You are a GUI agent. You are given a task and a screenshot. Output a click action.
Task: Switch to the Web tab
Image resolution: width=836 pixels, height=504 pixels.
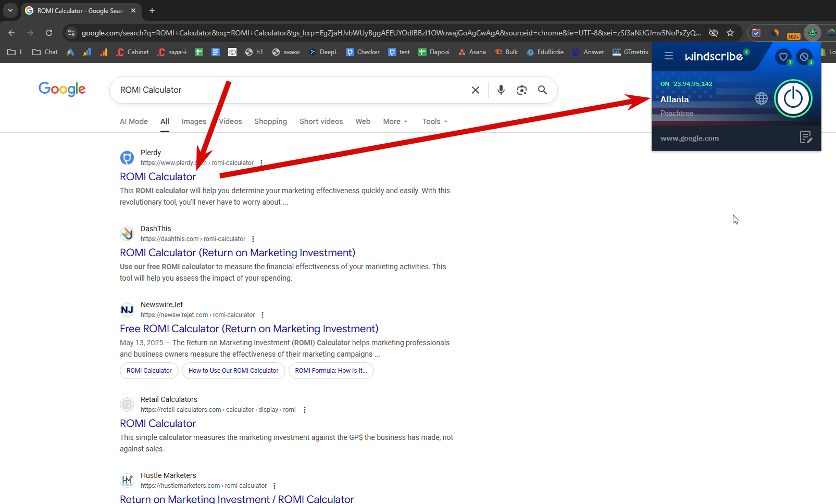(363, 121)
